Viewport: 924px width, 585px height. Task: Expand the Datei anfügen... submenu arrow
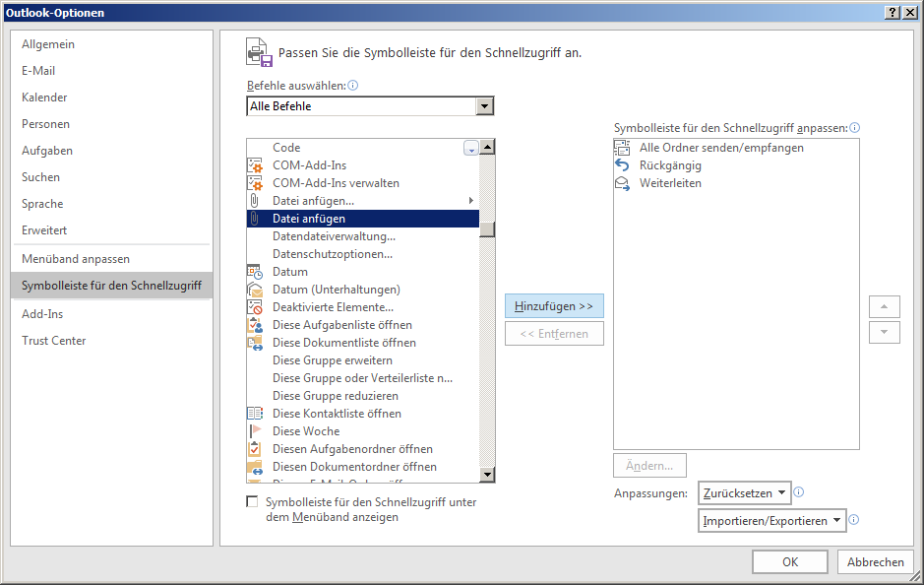coord(470,201)
